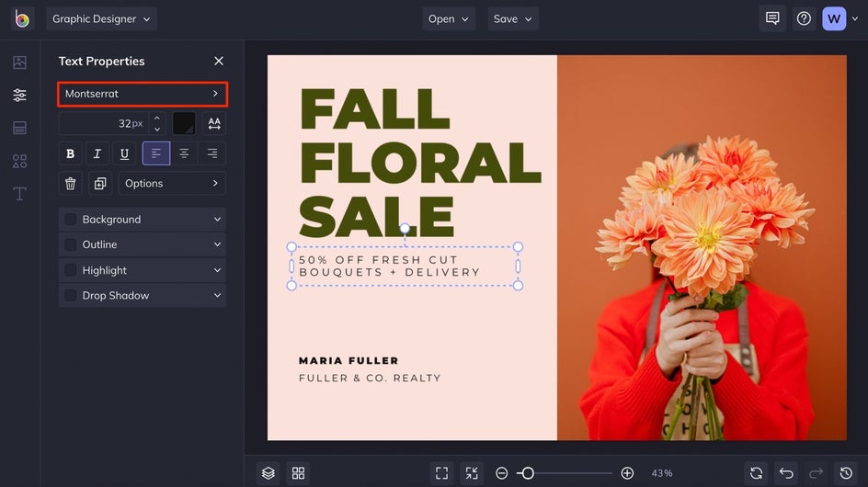
Task: Click the zoom-in plus button
Action: (627, 473)
